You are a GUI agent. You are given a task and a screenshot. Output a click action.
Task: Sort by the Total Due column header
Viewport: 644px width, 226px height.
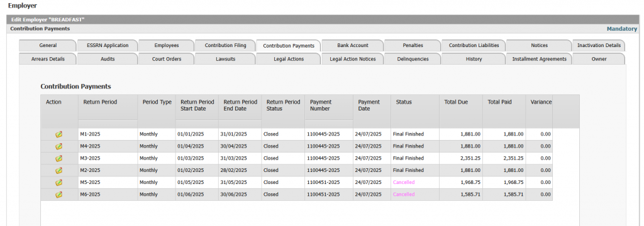[456, 102]
